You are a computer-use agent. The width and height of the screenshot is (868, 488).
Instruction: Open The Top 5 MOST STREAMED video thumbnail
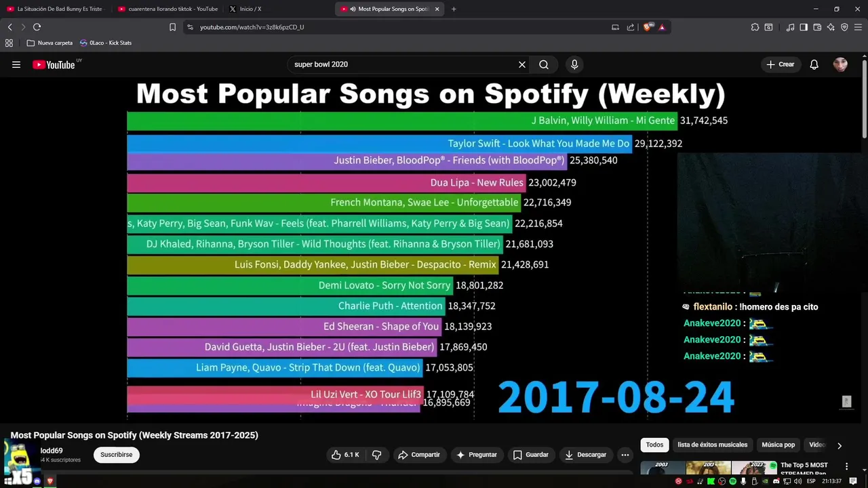[709, 468]
